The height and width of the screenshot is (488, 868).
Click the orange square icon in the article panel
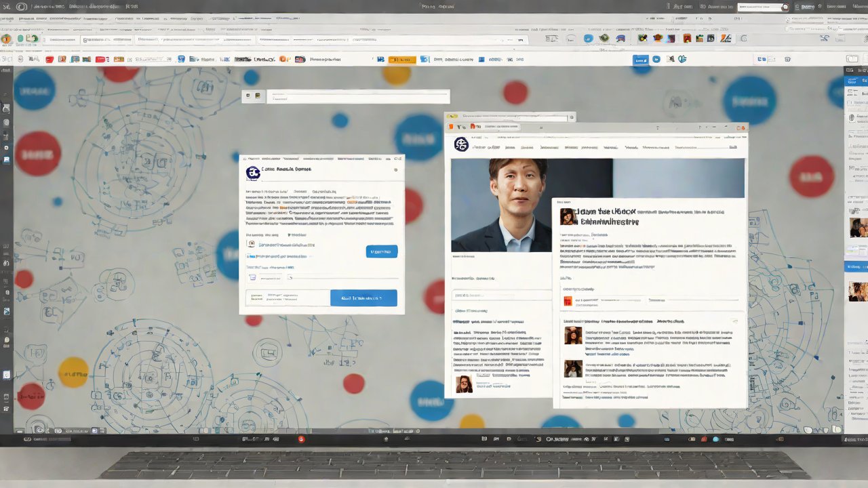tap(568, 300)
